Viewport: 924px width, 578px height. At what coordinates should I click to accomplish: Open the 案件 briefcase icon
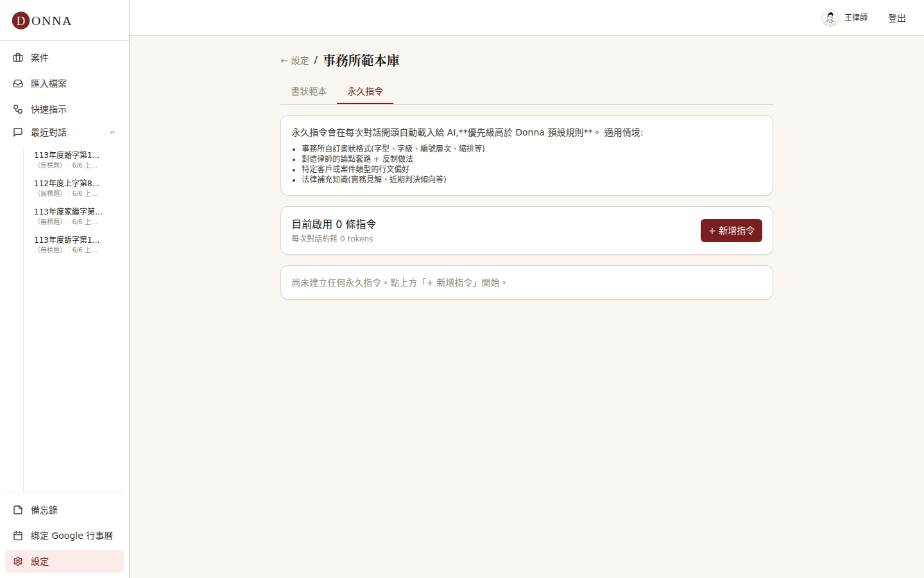click(18, 58)
